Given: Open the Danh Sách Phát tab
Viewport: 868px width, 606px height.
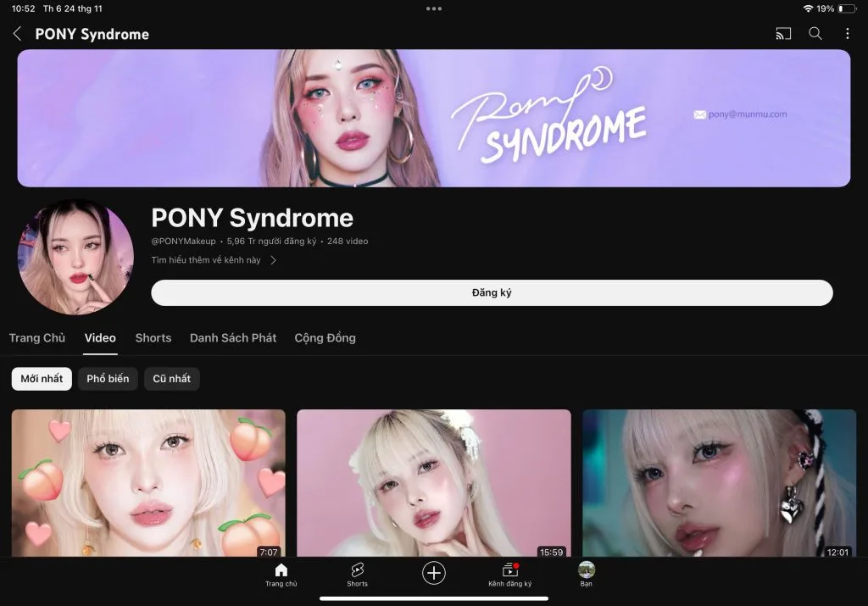Looking at the screenshot, I should pos(233,337).
